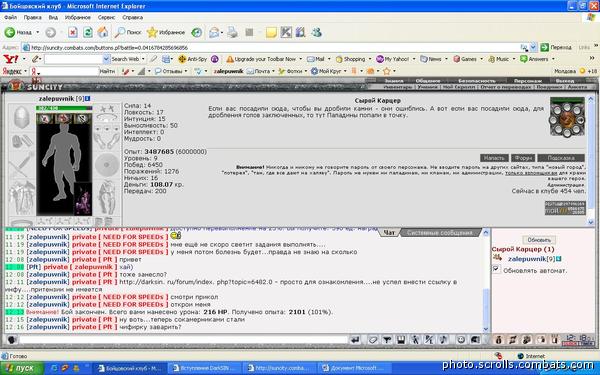Click the Обновить button in room list
600x375 pixels.
point(539,240)
